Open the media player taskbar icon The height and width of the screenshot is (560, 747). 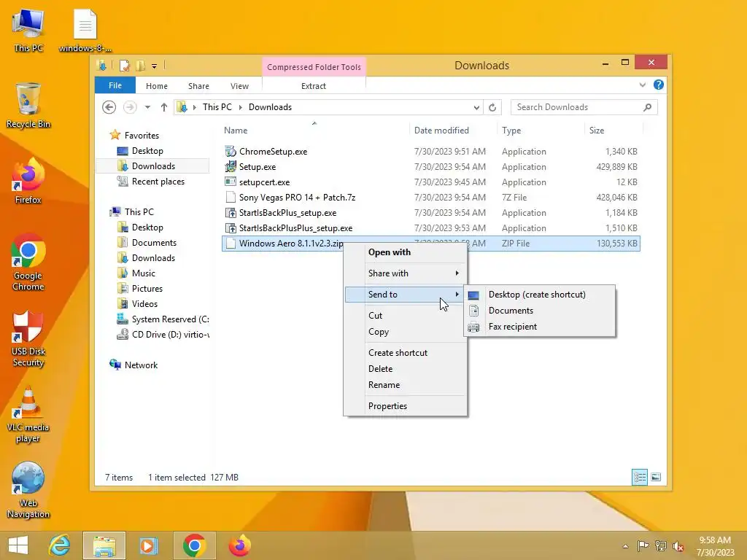pos(149,545)
